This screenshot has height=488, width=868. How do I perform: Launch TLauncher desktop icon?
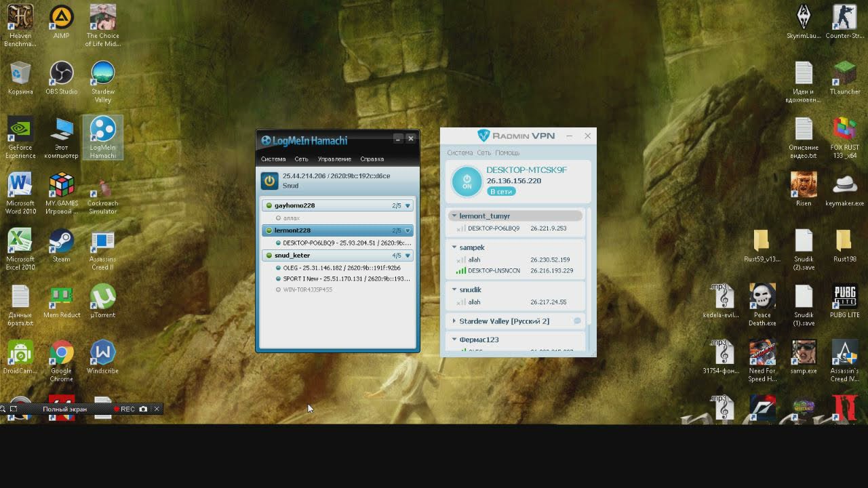(844, 78)
